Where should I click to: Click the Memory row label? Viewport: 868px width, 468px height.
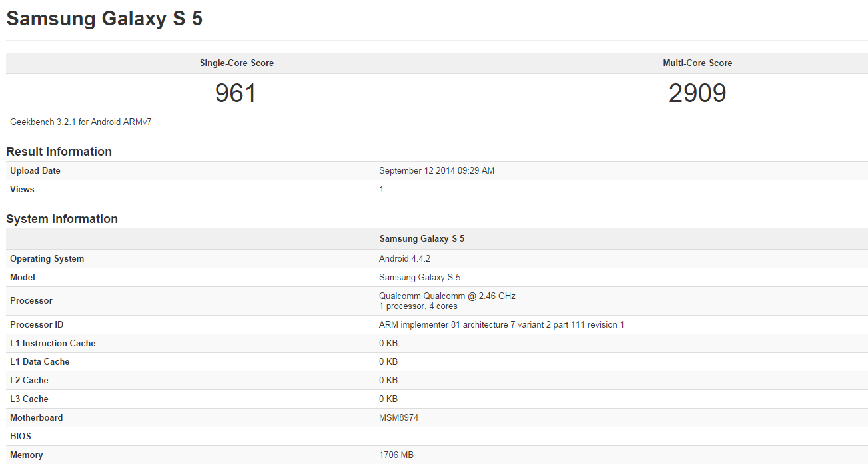click(27, 455)
